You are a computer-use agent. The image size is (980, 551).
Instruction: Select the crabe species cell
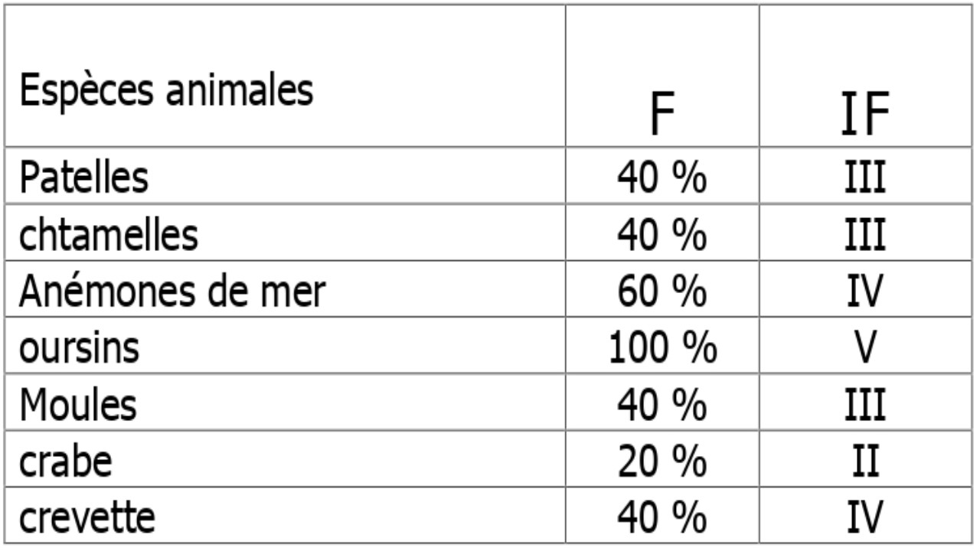coord(66,461)
